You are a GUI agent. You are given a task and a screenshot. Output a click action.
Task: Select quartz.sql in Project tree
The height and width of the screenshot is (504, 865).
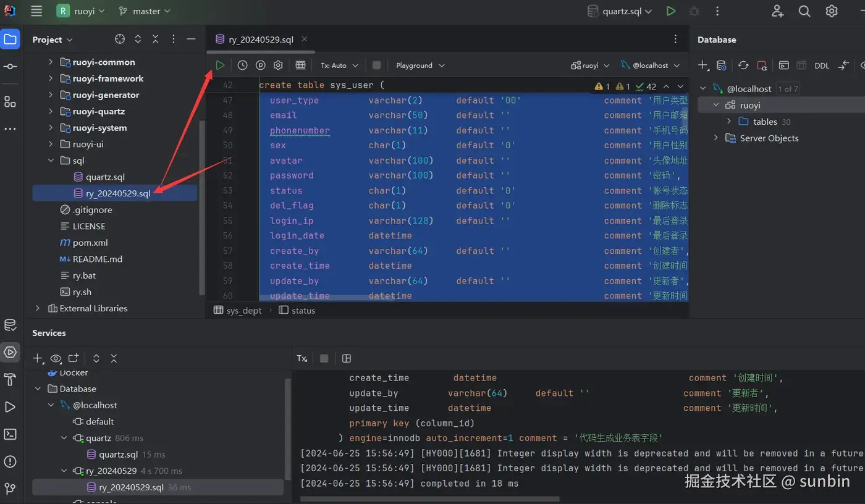(105, 177)
